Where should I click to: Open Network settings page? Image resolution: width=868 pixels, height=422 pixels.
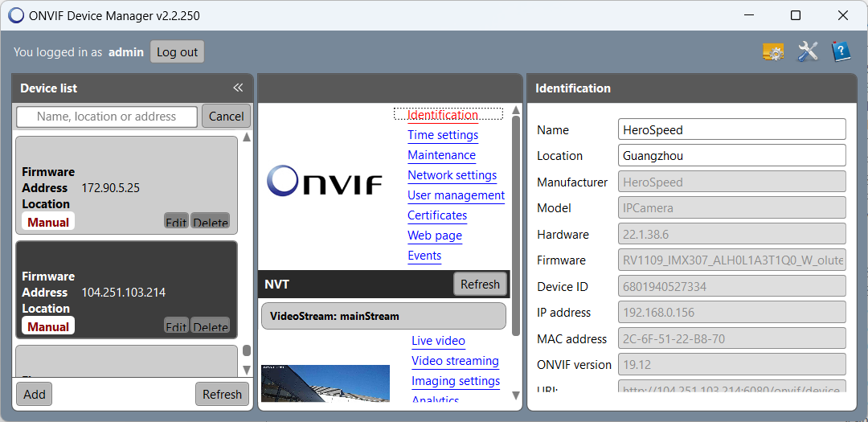pyautogui.click(x=452, y=175)
